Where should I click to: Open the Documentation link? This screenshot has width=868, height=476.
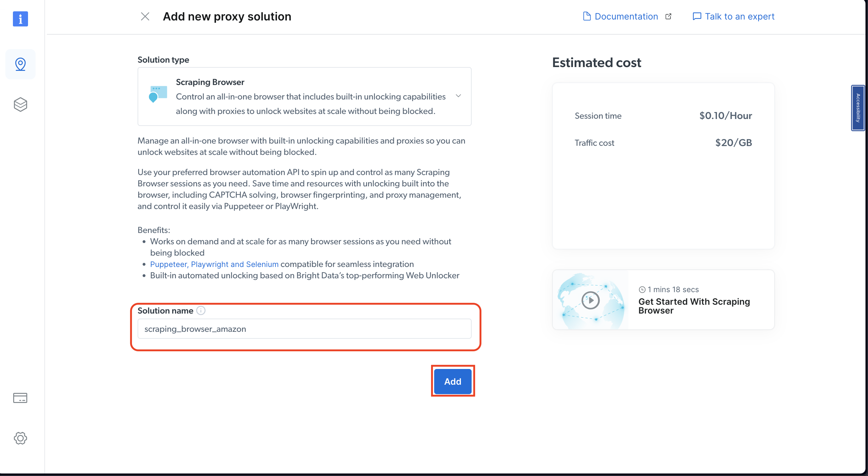tap(626, 16)
